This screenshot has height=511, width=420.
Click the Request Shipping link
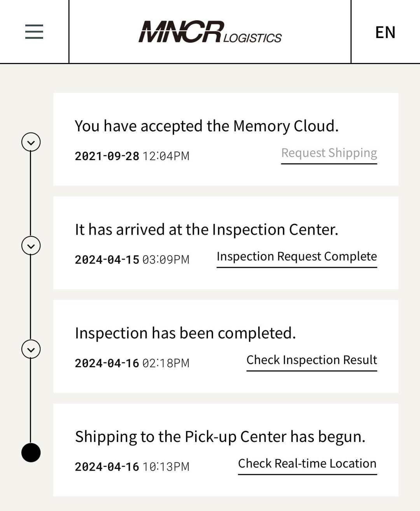(x=329, y=153)
